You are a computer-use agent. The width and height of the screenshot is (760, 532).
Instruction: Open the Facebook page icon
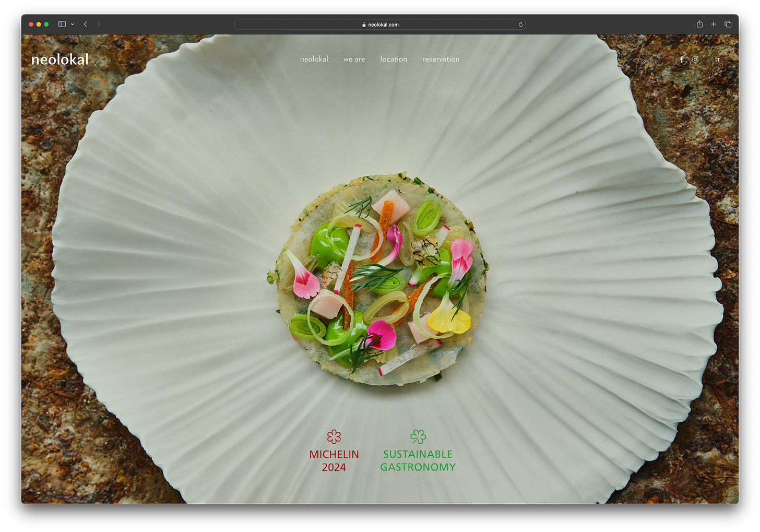click(x=682, y=60)
